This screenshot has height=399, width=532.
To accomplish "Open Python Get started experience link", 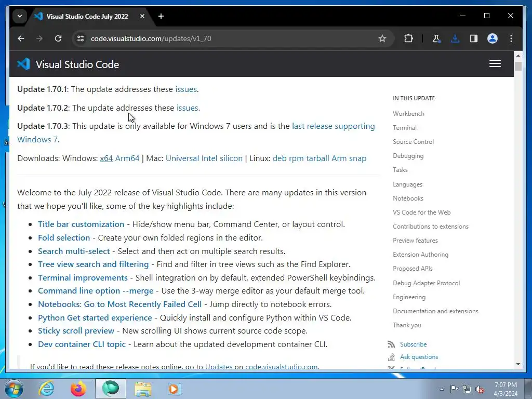I will pos(95,318).
